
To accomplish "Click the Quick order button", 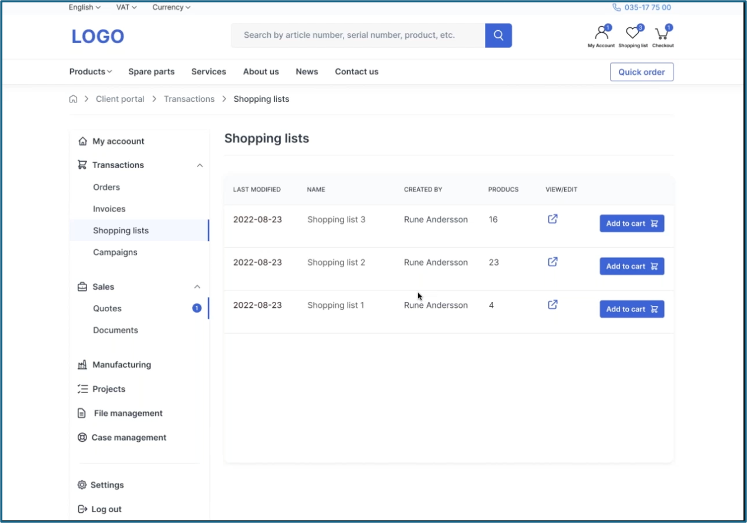I will pyautogui.click(x=642, y=72).
